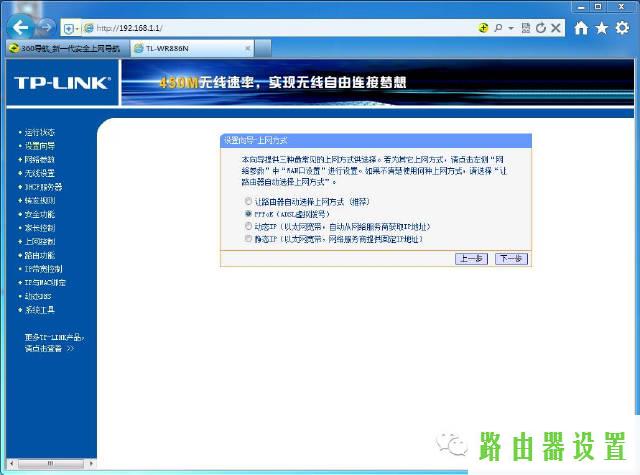Viewport: 640px width, 475px height.
Task: Expand DHCP服务器 sidebar menu
Action: click(x=43, y=187)
